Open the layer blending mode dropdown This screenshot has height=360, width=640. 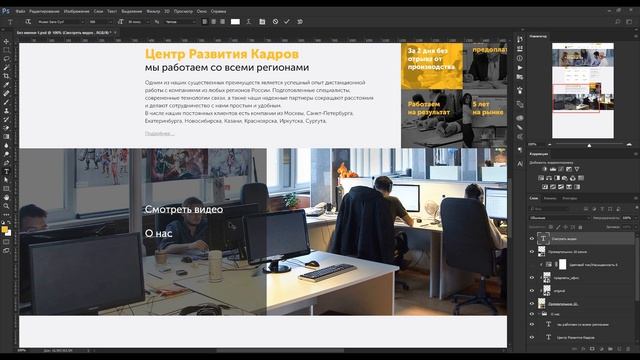point(559,218)
